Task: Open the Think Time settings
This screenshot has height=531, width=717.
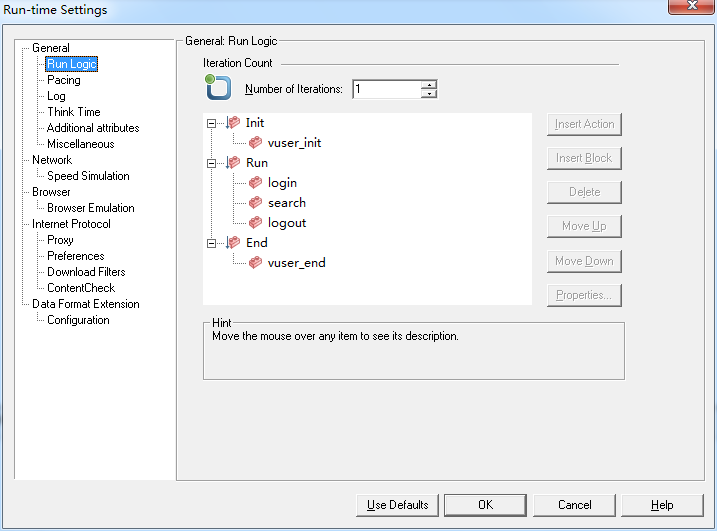Action: pos(74,112)
